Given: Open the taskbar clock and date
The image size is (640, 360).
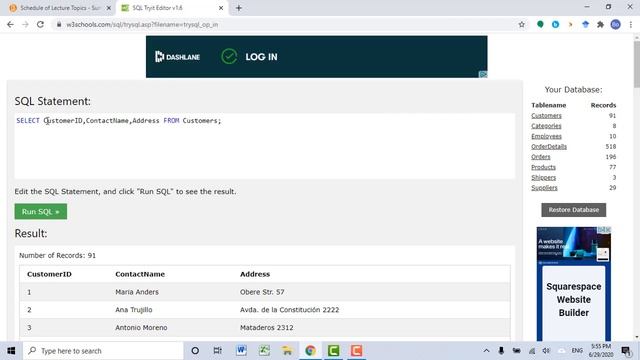Looking at the screenshot, I should [x=600, y=351].
